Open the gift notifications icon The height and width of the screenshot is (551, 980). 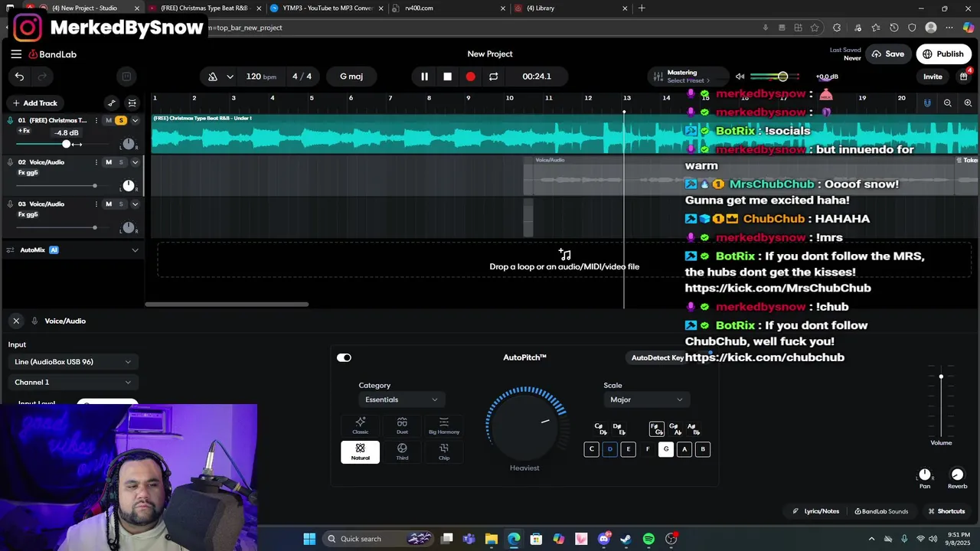click(x=964, y=77)
